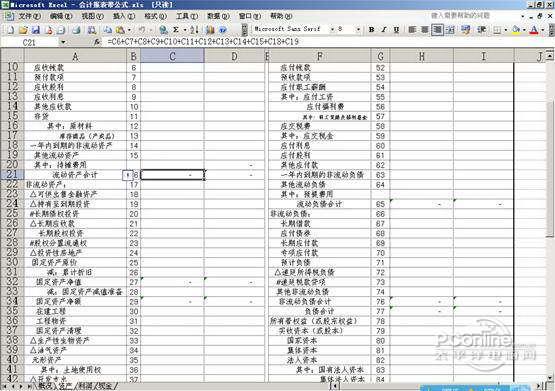Switch to the 利润 sheet tab
The height and width of the screenshot is (391, 555).
click(85, 386)
